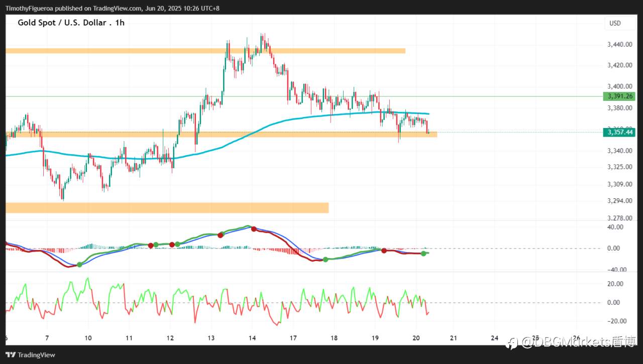Screen dimensions: 643x364
Task: Select date 21 on the time axis
Action: click(453, 338)
